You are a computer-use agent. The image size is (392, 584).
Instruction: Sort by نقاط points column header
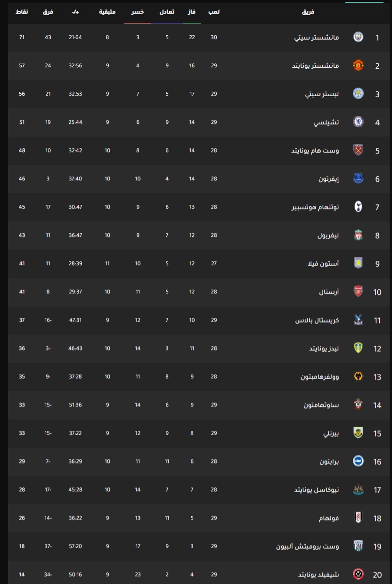(22, 12)
